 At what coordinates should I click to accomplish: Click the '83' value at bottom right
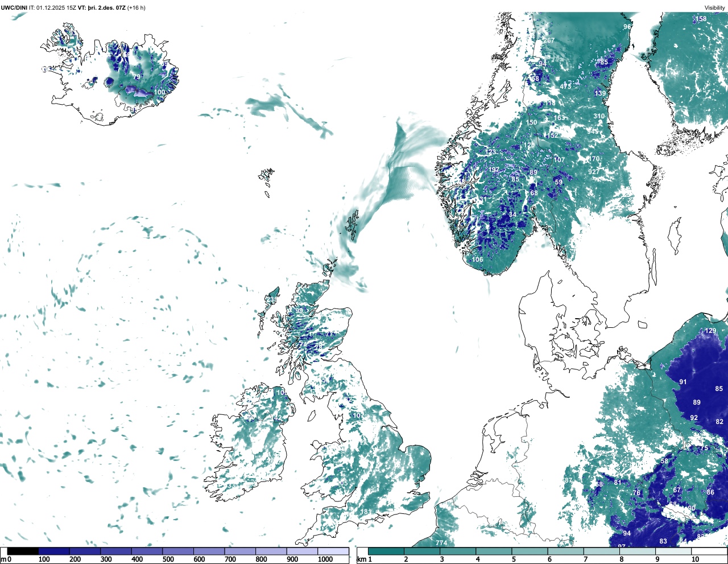pos(663,541)
